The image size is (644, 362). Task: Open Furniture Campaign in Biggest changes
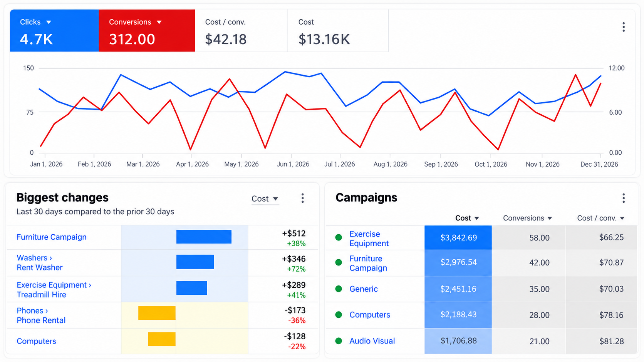tap(52, 237)
